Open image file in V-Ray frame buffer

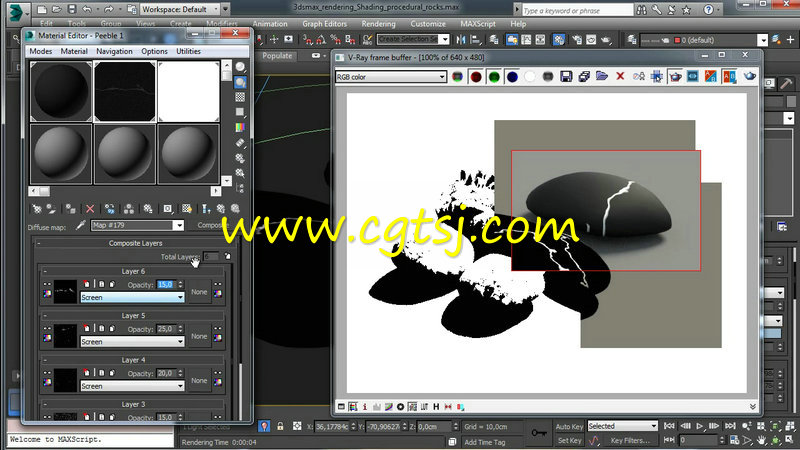pos(602,77)
